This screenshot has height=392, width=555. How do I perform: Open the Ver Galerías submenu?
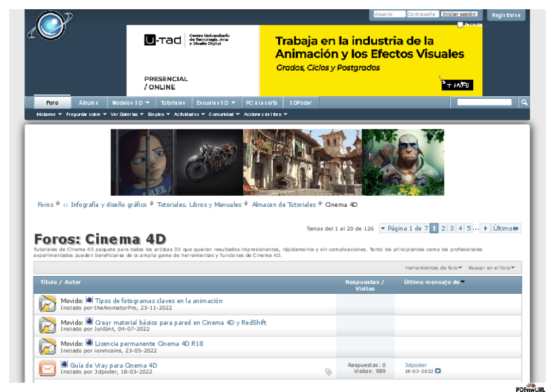[127, 115]
